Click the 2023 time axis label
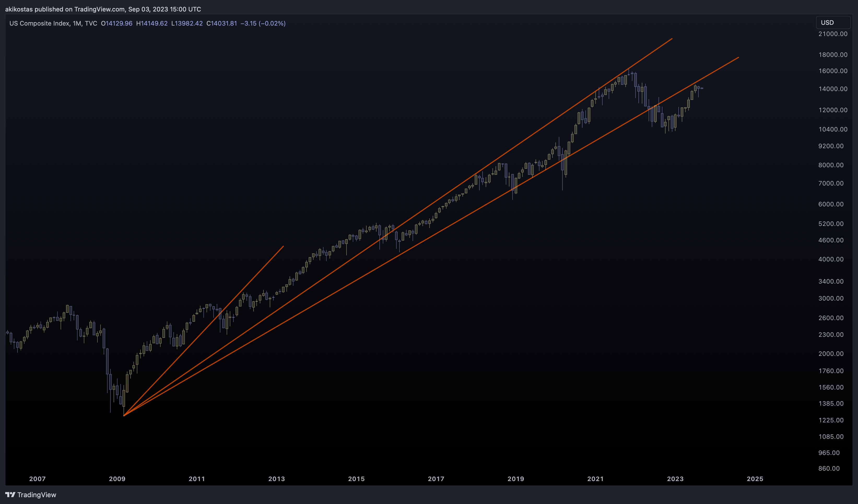Image resolution: width=858 pixels, height=504 pixels. (675, 479)
